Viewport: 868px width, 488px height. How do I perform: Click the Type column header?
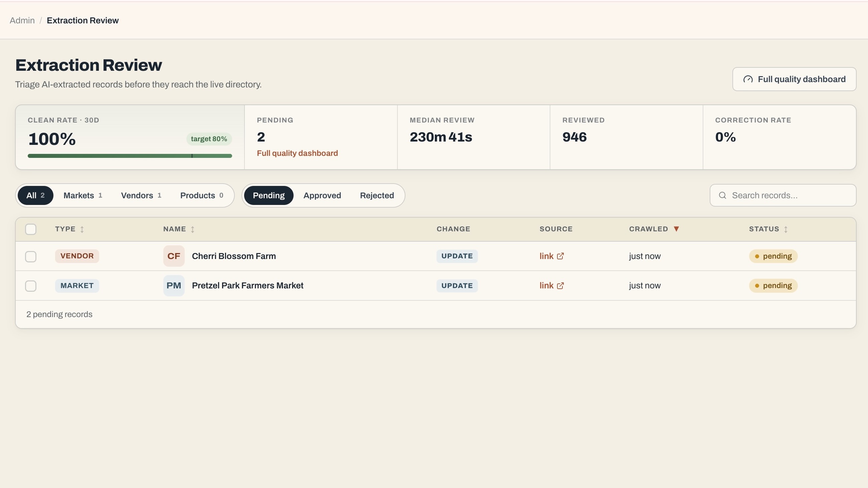69,229
